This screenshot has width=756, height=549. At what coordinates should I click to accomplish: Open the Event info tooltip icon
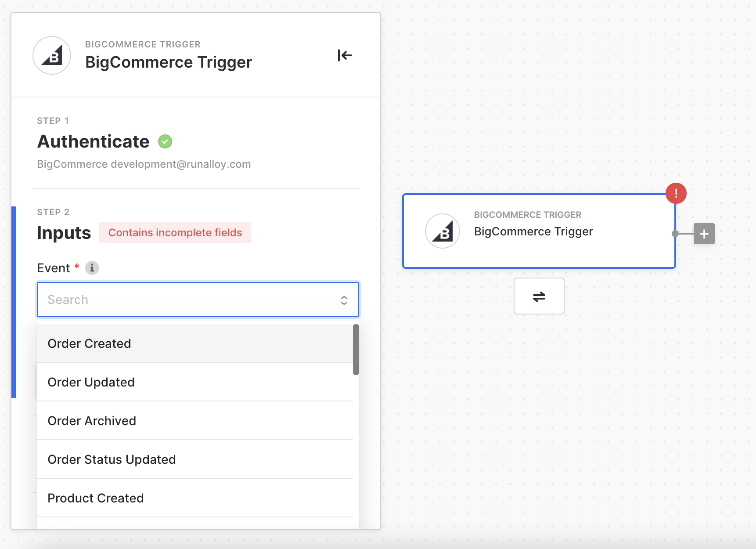pyautogui.click(x=92, y=268)
